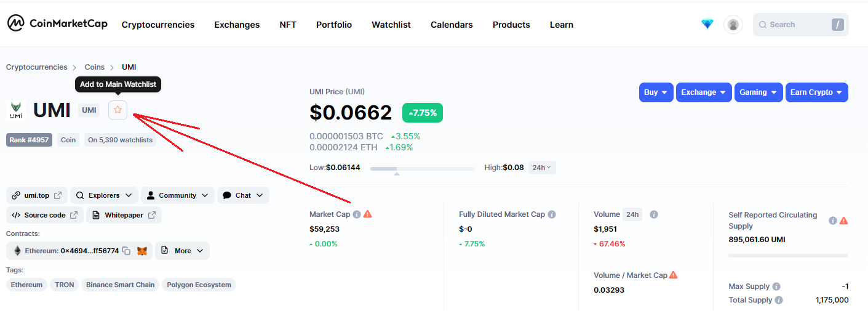Click the UMI coin logo
The height and width of the screenshot is (321, 868).
[x=16, y=110]
